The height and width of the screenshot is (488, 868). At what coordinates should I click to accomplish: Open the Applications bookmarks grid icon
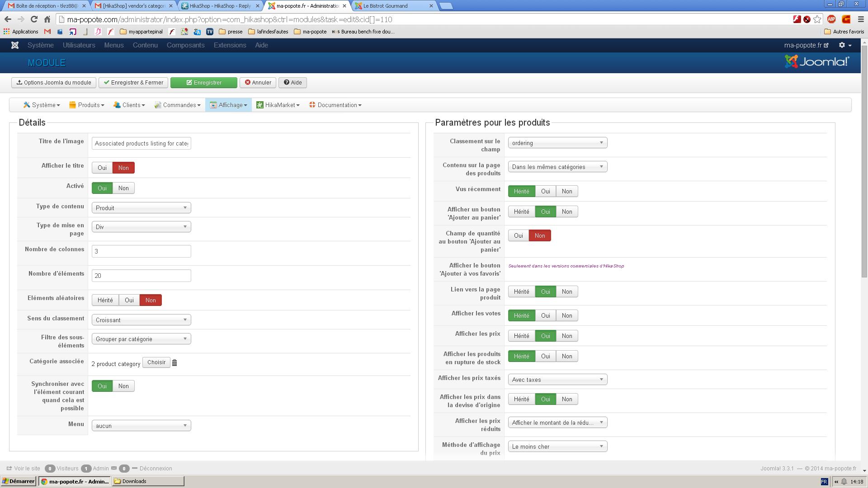(6, 32)
